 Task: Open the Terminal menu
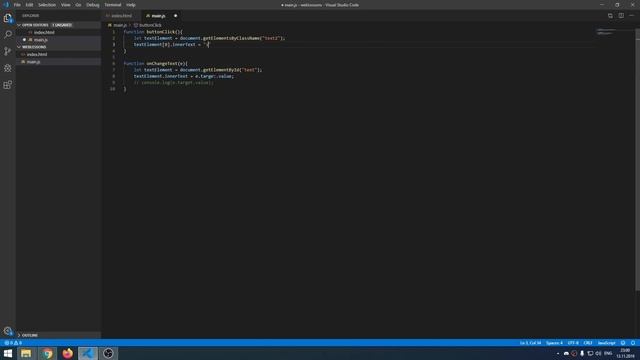[113, 5]
